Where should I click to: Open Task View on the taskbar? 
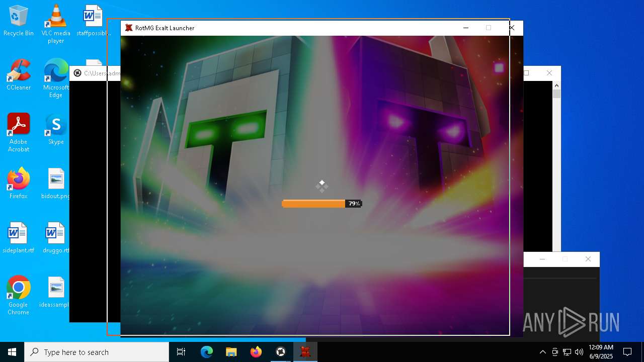181,352
